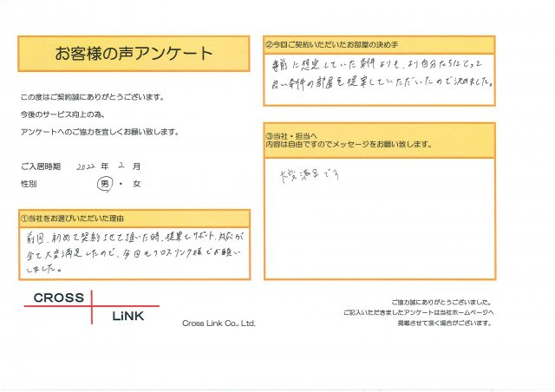Click the handwritten year value 2022
The width and height of the screenshot is (555, 392).
88,165
